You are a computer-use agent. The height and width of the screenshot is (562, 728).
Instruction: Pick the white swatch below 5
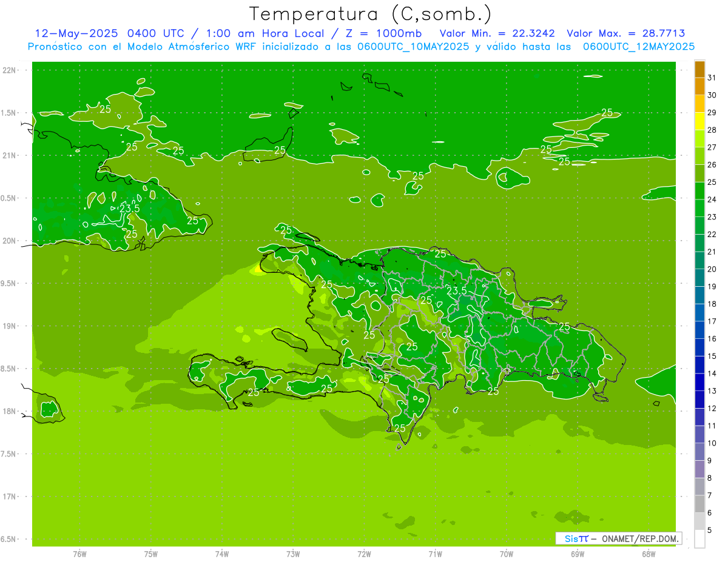[x=700, y=539]
